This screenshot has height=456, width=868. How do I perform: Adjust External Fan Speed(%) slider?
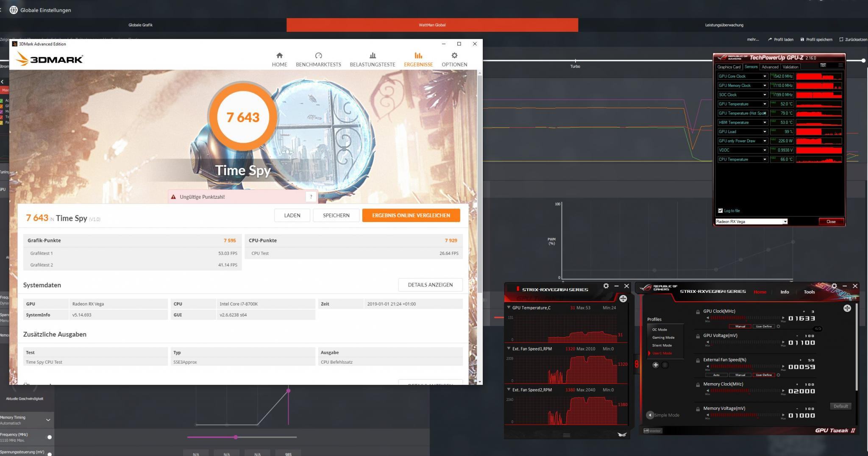click(745, 367)
